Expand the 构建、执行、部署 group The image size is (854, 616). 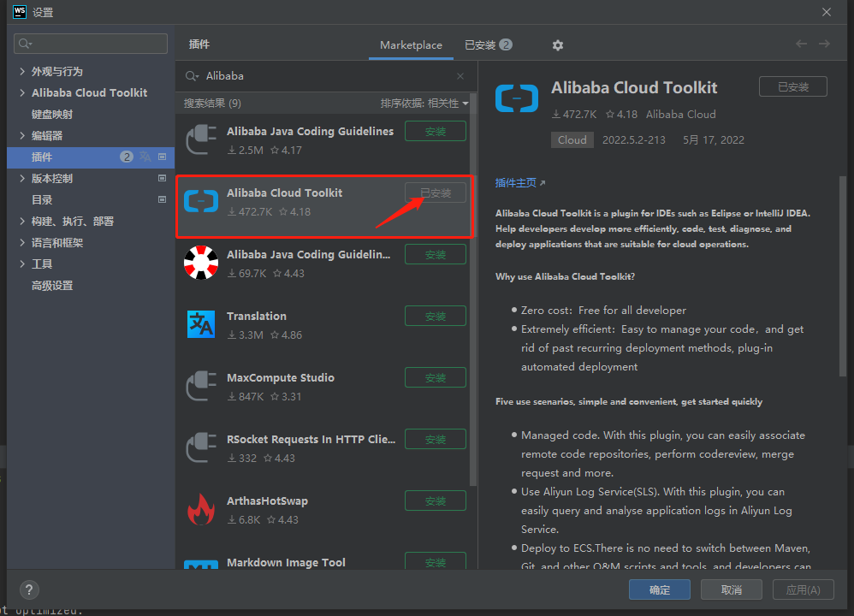[22, 221]
